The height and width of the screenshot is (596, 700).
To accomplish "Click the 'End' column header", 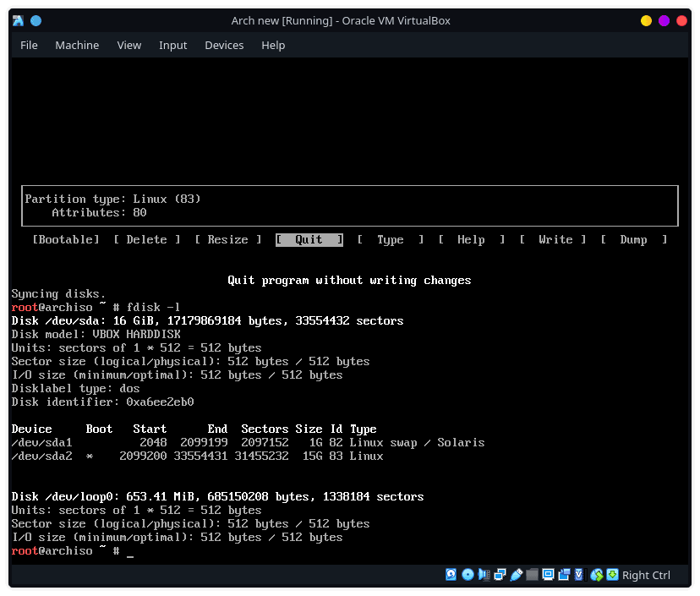I will pyautogui.click(x=217, y=429).
